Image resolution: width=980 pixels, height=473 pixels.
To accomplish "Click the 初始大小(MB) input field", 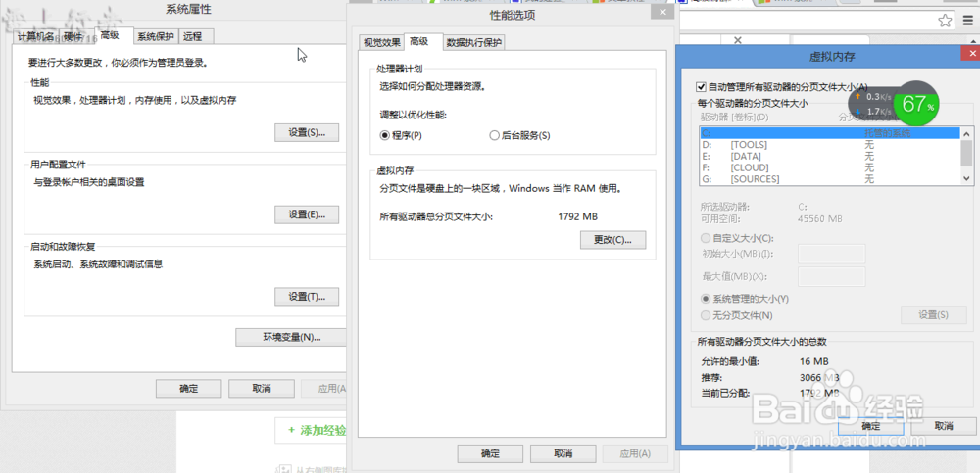I will (832, 254).
